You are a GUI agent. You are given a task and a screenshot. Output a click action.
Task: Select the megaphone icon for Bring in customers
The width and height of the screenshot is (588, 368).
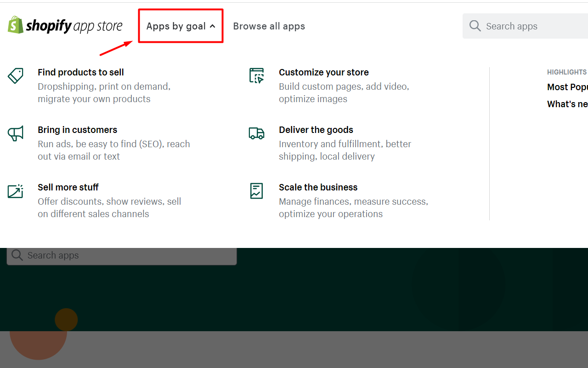(x=16, y=133)
